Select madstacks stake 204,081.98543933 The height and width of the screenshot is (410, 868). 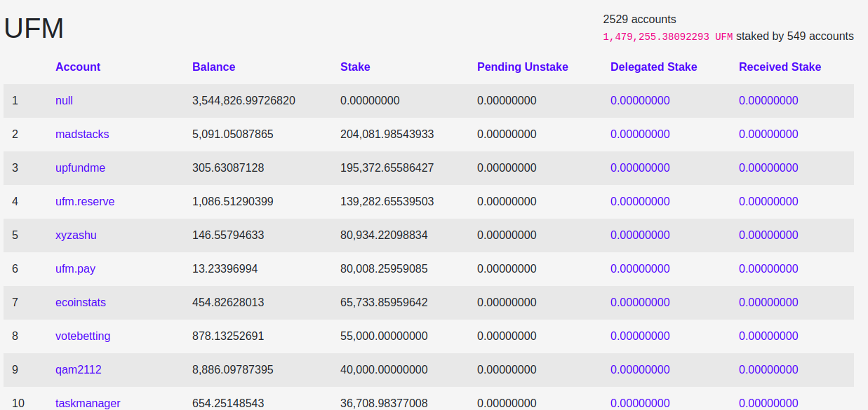[x=387, y=135]
